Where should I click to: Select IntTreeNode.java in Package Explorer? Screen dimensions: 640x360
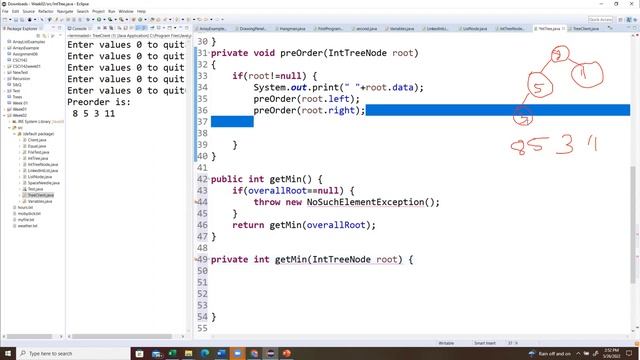42,164
